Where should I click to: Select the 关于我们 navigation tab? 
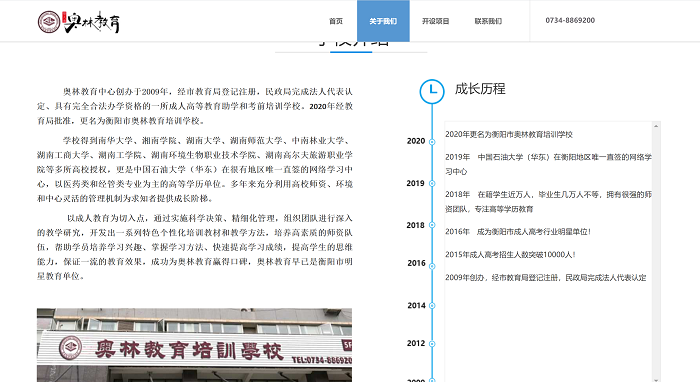click(383, 21)
